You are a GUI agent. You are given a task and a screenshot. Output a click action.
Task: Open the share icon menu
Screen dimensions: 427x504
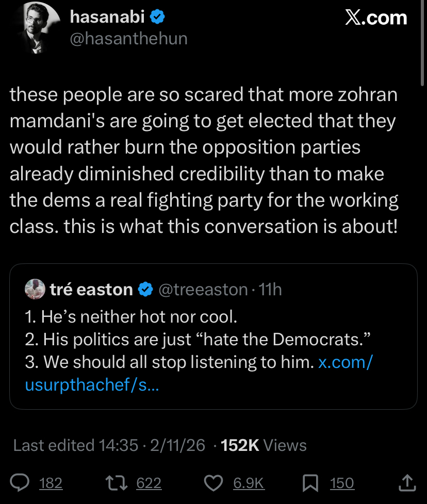click(x=407, y=483)
